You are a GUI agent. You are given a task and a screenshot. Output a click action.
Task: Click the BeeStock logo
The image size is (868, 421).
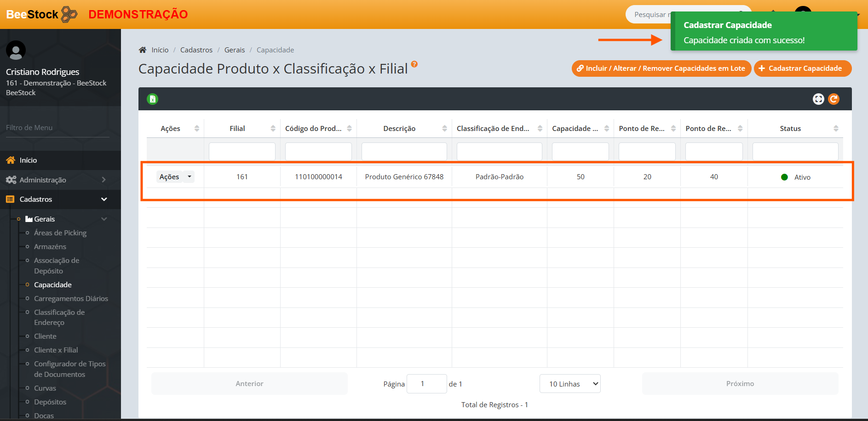click(x=41, y=14)
